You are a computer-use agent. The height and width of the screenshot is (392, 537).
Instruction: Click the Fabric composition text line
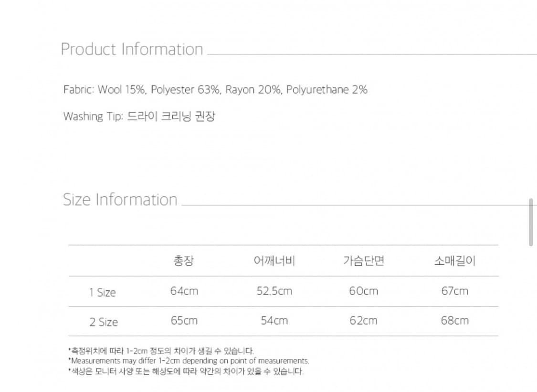tap(215, 90)
